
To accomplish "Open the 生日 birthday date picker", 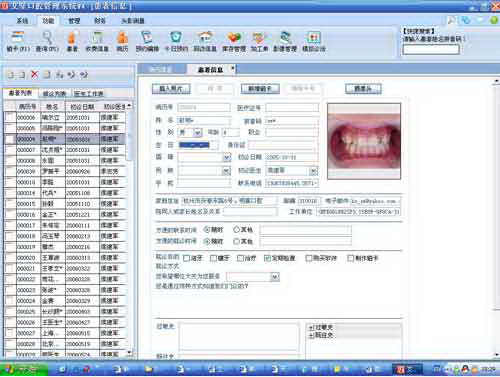I will tap(198, 145).
